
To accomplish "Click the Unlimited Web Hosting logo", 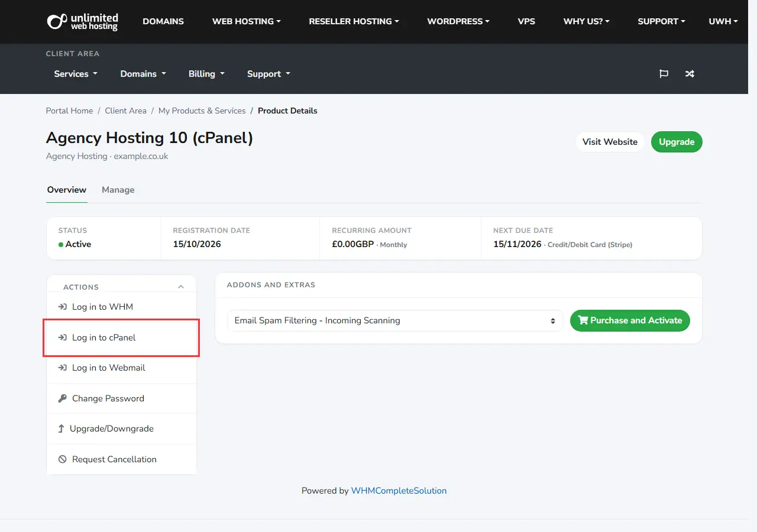I will [x=83, y=22].
